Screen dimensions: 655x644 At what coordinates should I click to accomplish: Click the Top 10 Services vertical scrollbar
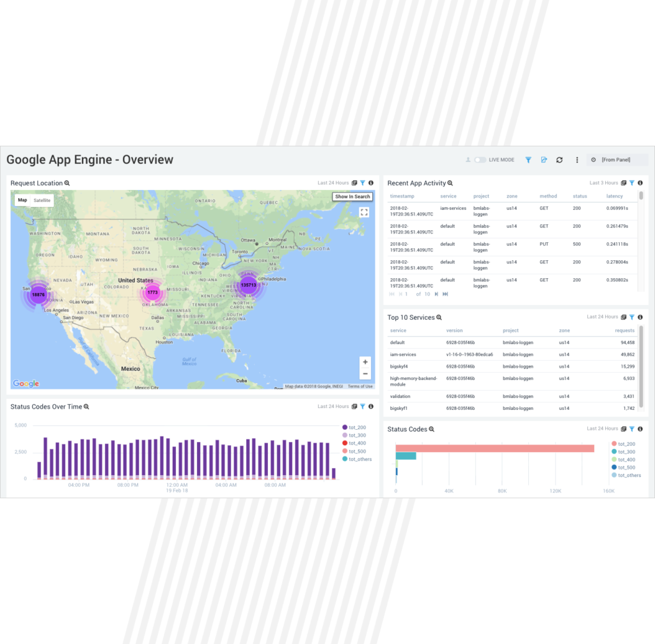coord(641,367)
